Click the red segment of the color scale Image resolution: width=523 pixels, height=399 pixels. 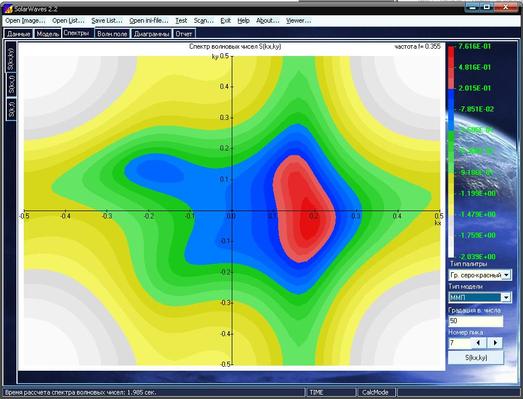point(451,67)
